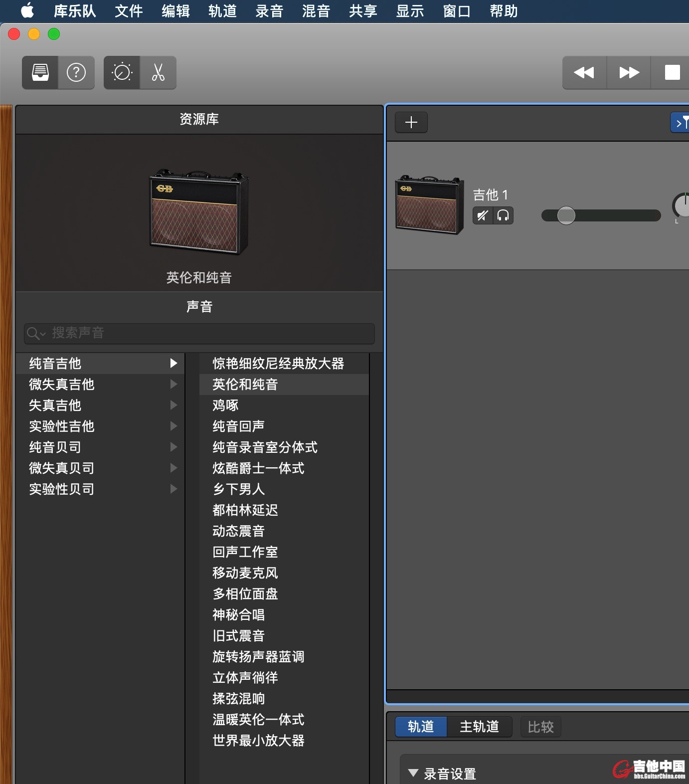Choose the 旋转扬声器蓝调 sound
Image resolution: width=689 pixels, height=784 pixels.
pos(284,656)
